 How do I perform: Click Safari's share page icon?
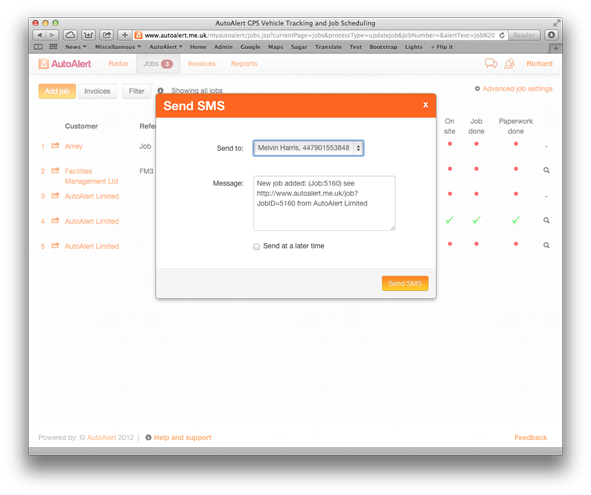(107, 35)
